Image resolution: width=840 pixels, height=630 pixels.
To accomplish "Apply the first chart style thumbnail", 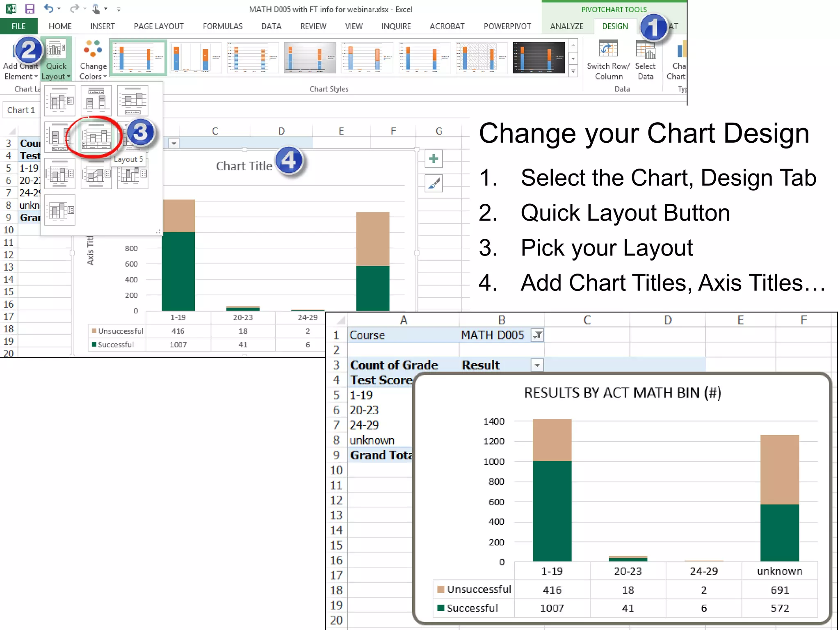I will tap(139, 58).
